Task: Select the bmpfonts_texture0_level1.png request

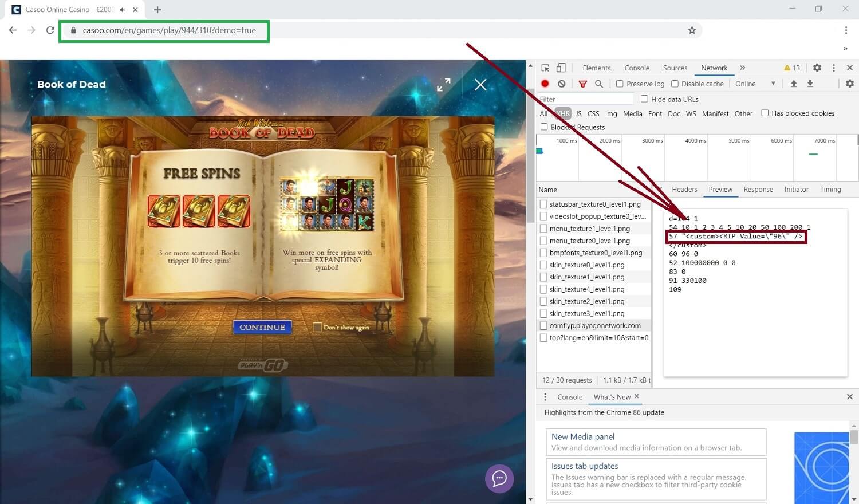Action: (x=594, y=253)
